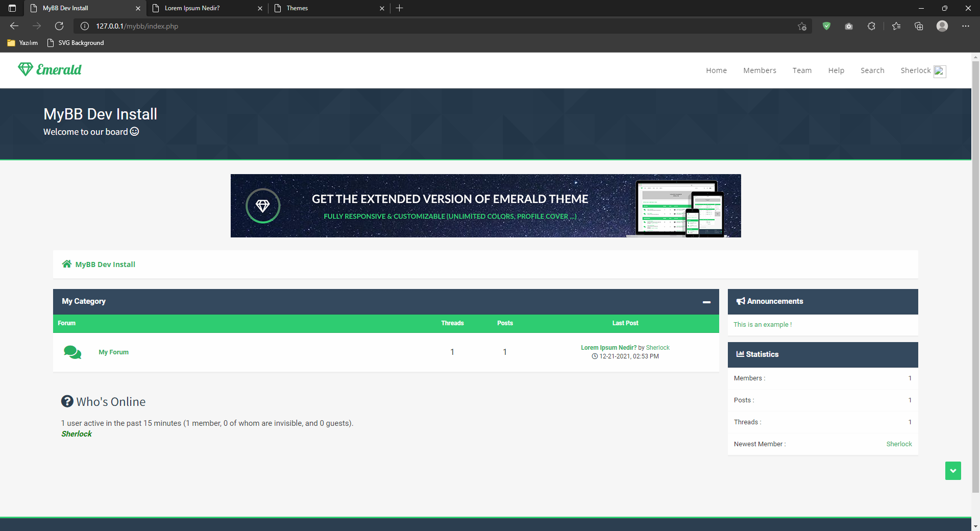Click the Sherlock avatar image in navbar
Image resolution: width=980 pixels, height=531 pixels.
pos(940,71)
